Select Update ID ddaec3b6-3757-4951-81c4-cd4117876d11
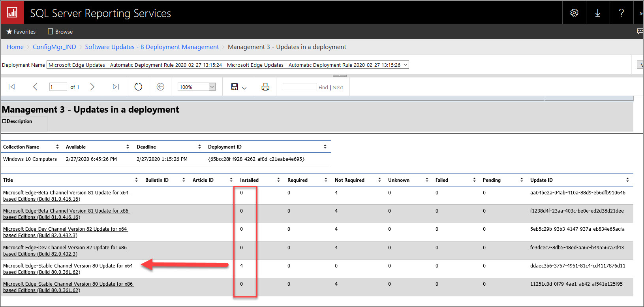Screen dimensions: 644x307 pyautogui.click(x=578, y=266)
